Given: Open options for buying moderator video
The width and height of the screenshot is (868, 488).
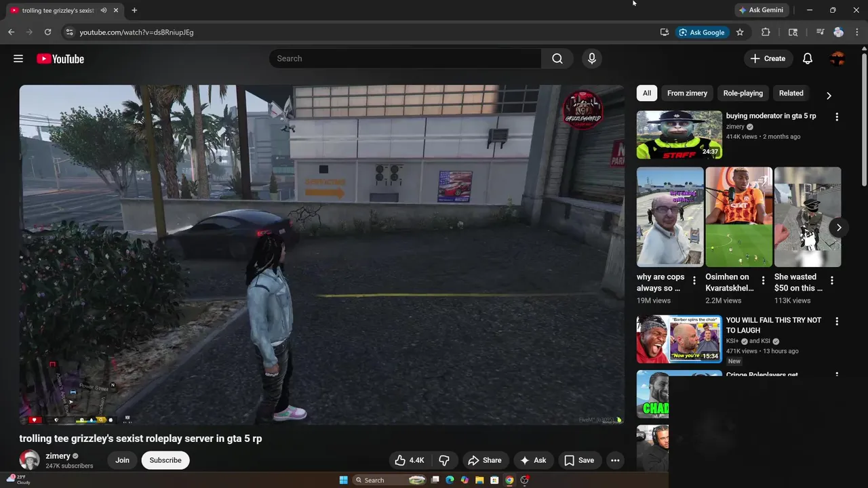Looking at the screenshot, I should pyautogui.click(x=837, y=117).
